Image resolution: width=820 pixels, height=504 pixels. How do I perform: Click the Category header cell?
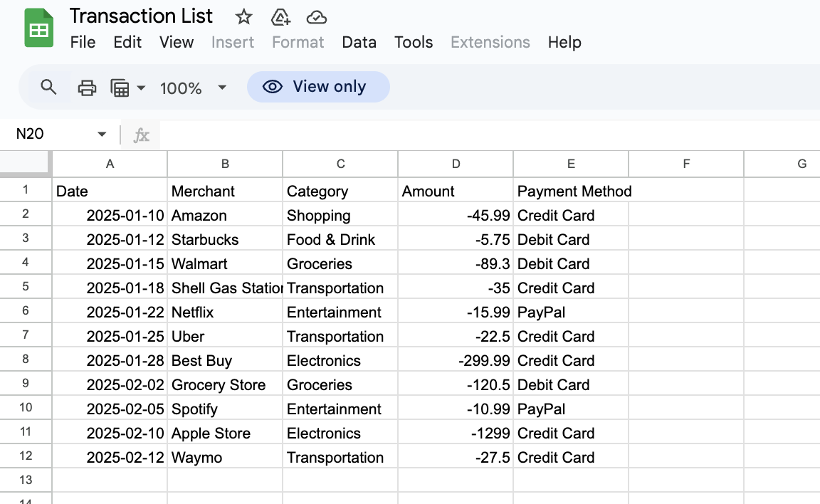pyautogui.click(x=340, y=191)
